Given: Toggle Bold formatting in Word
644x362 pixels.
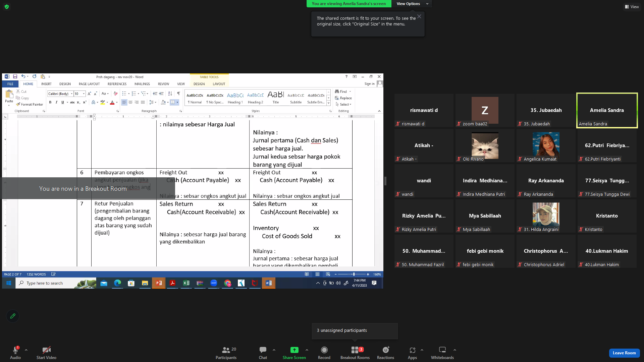Looking at the screenshot, I should click(x=50, y=102).
